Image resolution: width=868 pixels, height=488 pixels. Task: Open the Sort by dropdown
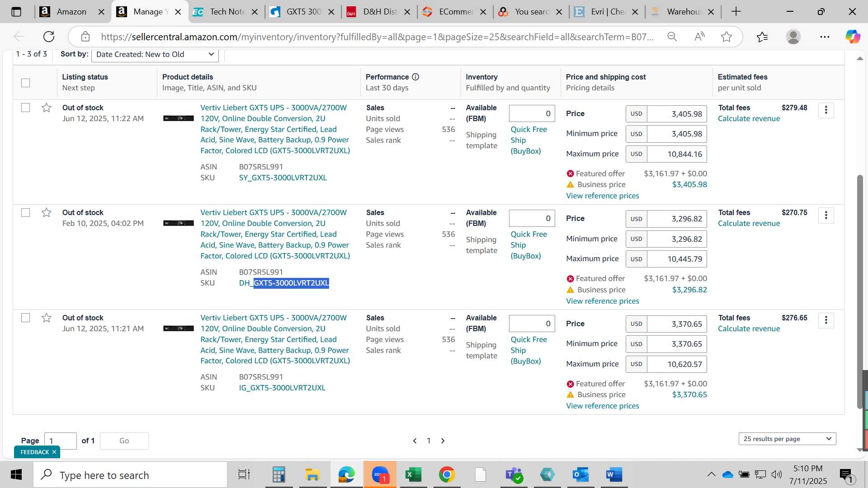155,54
